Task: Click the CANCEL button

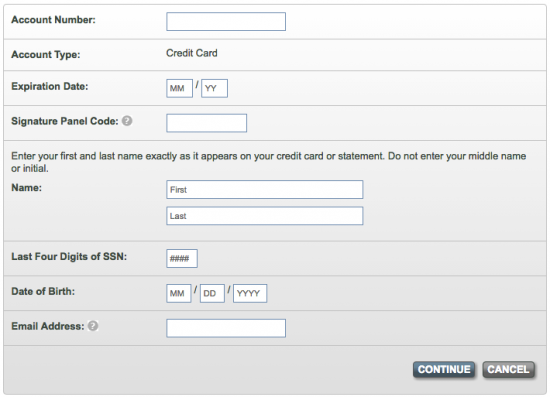Action: tap(508, 370)
